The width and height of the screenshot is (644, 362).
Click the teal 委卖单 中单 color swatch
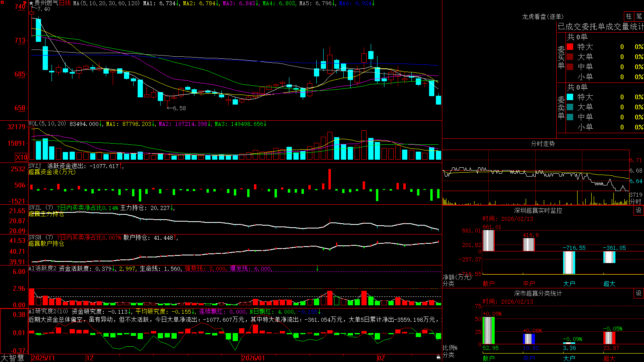pos(570,117)
